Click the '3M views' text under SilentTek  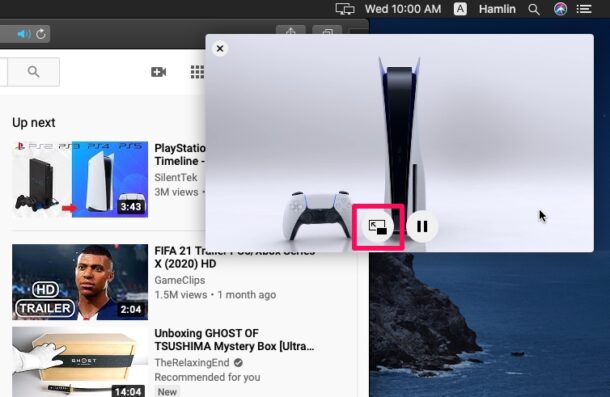point(176,192)
